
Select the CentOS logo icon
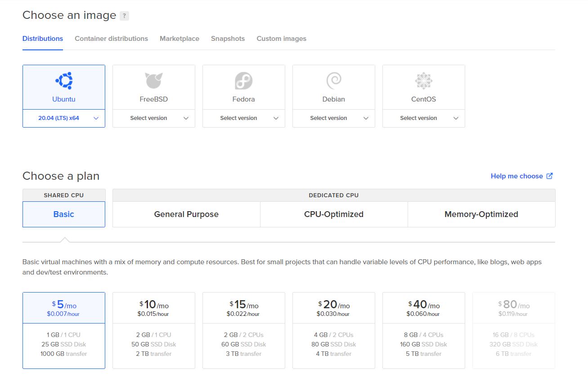pyautogui.click(x=423, y=81)
